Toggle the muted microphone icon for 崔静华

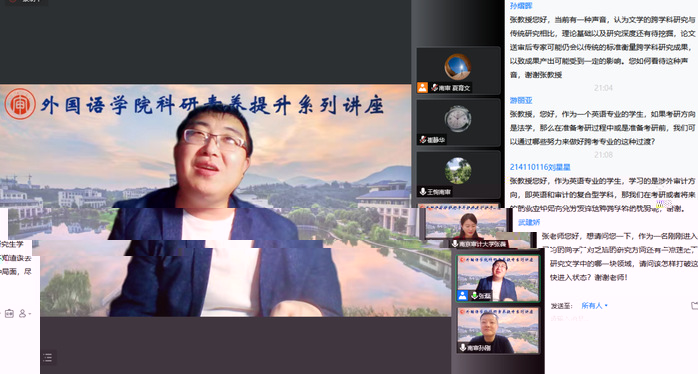(x=423, y=140)
